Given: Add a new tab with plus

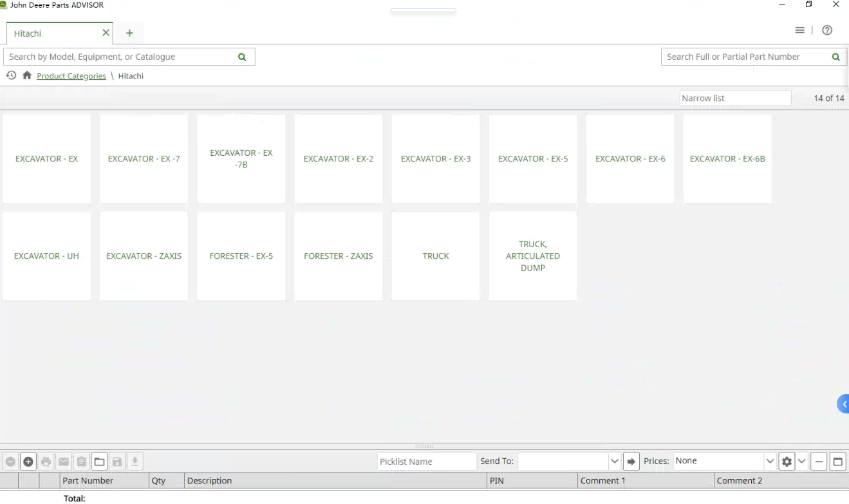Looking at the screenshot, I should click(x=129, y=33).
